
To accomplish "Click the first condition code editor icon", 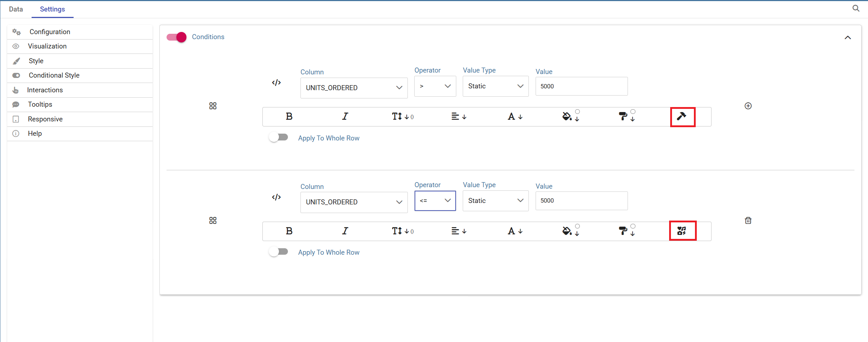I will point(276,83).
